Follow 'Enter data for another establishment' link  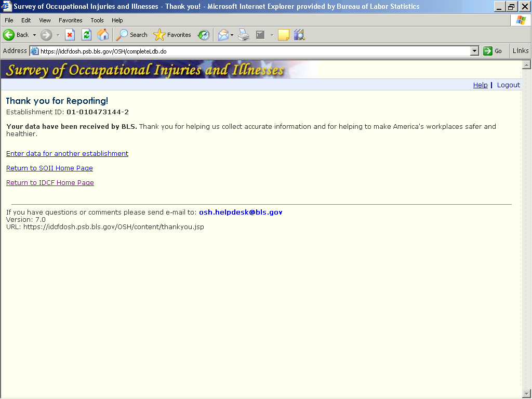[67, 154]
